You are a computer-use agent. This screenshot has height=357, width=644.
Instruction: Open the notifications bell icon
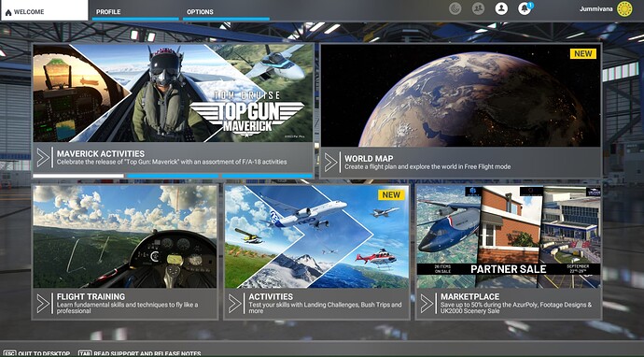pos(525,8)
